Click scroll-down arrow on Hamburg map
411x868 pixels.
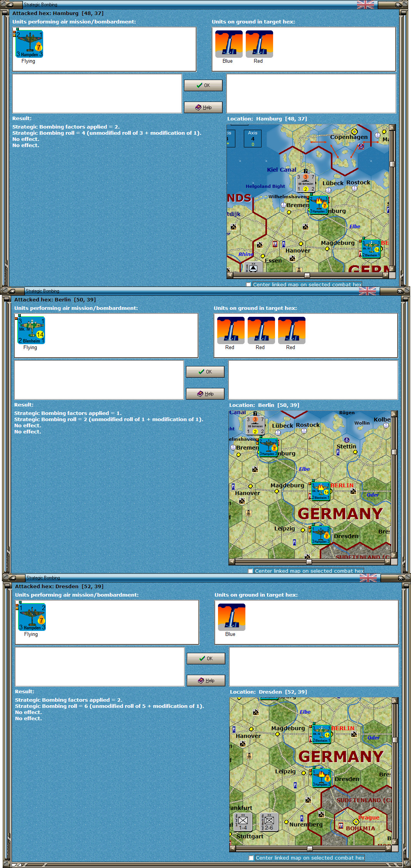(392, 269)
